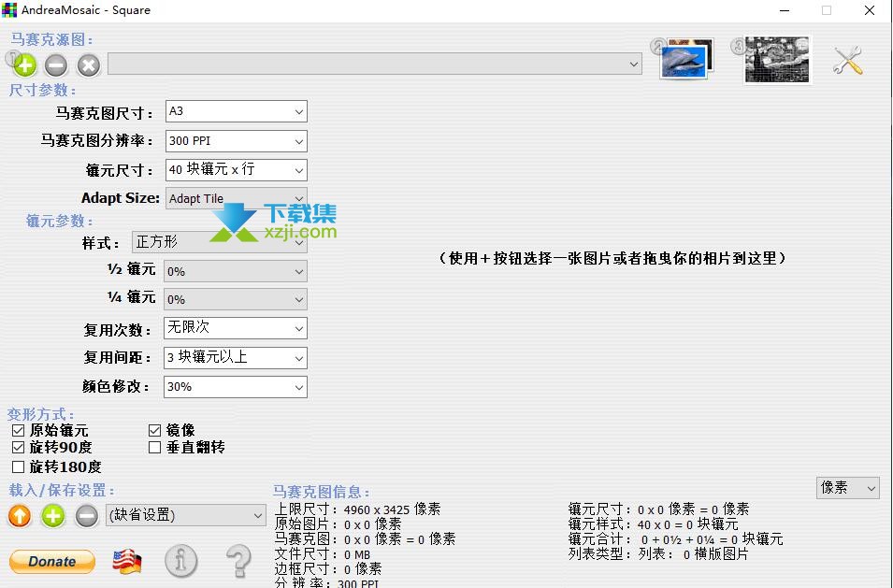Screen dimensions: 893x588
Task: Open options via wrench and screwdriver icon
Action: pyautogui.click(x=848, y=61)
